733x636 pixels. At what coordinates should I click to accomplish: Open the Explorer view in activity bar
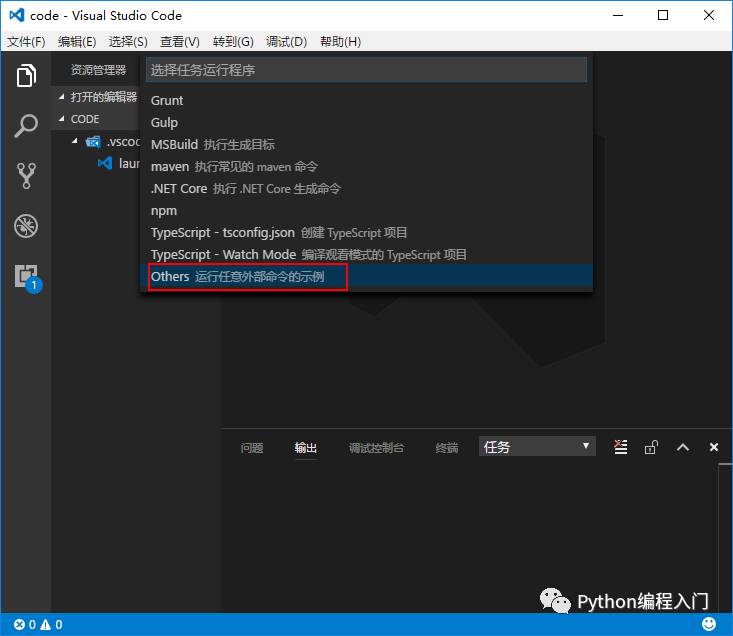(26, 75)
